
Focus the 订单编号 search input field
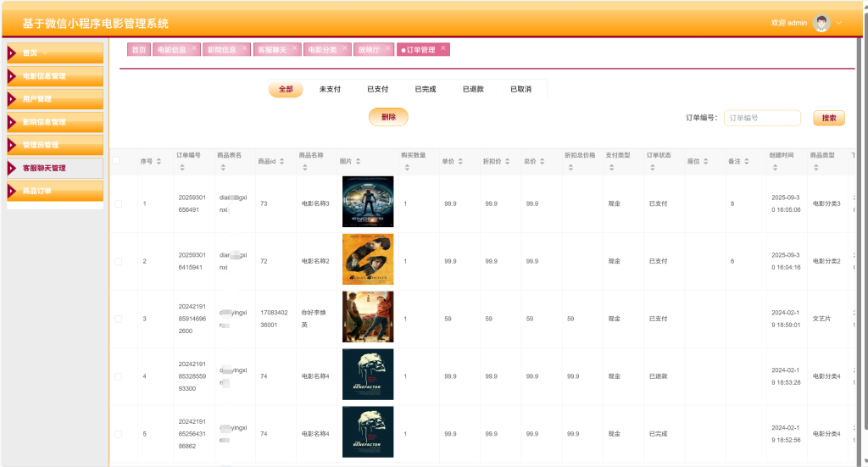[x=762, y=118]
